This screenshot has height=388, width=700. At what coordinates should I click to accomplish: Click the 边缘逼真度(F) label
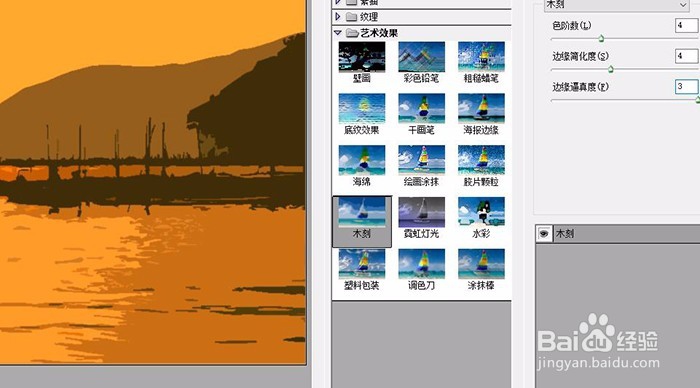pos(580,87)
